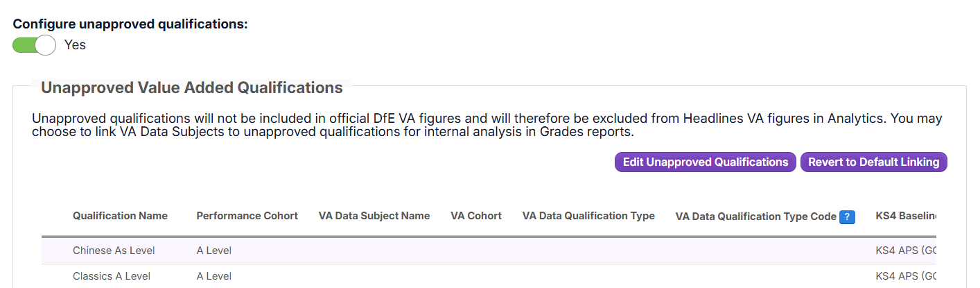Click the A Level cohort for Classics A Level
The width and height of the screenshot is (980, 288).
pos(213,276)
